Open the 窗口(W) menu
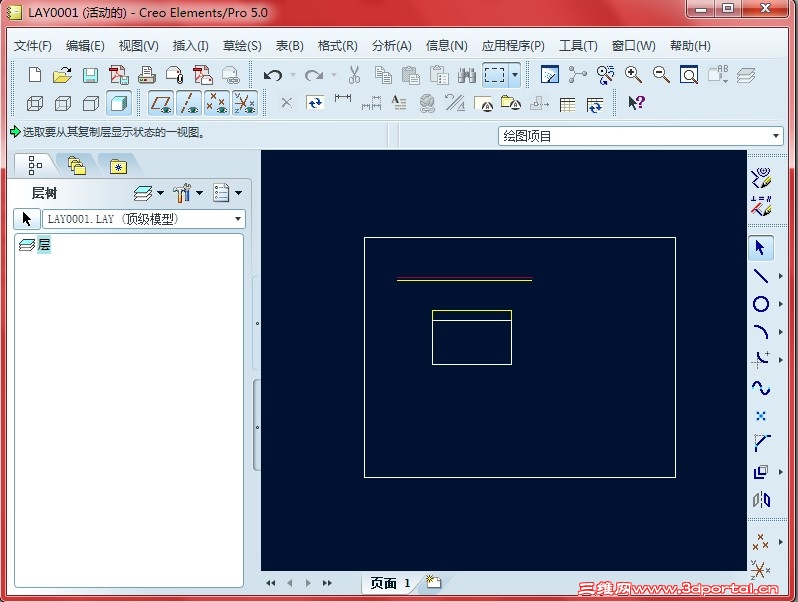The width and height of the screenshot is (798, 602). [x=634, y=46]
